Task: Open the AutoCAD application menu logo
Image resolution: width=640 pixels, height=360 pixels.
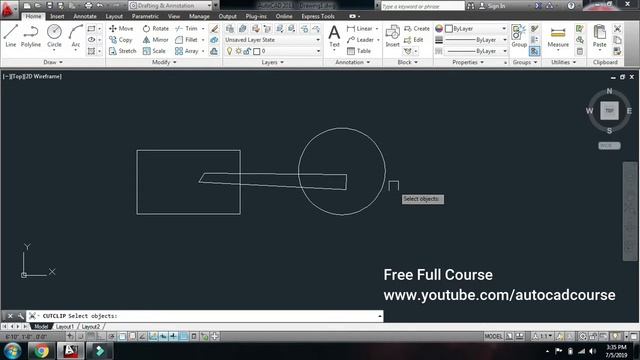Action: 8,10
